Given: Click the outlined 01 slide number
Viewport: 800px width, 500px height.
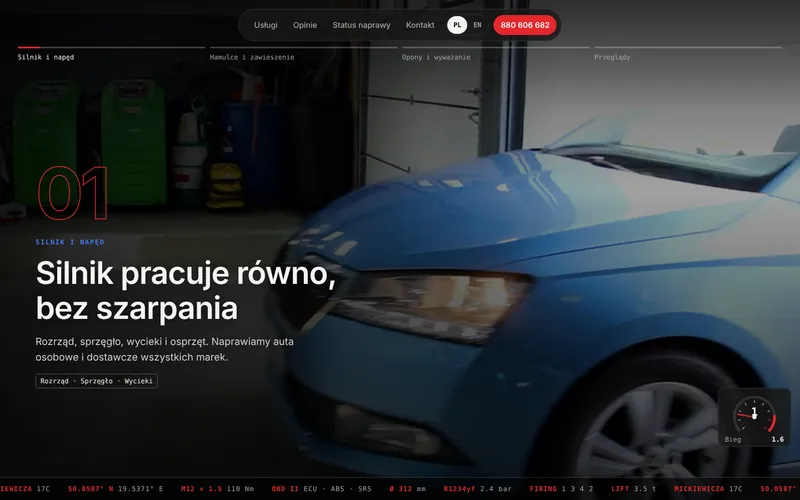Looking at the screenshot, I should [72, 193].
